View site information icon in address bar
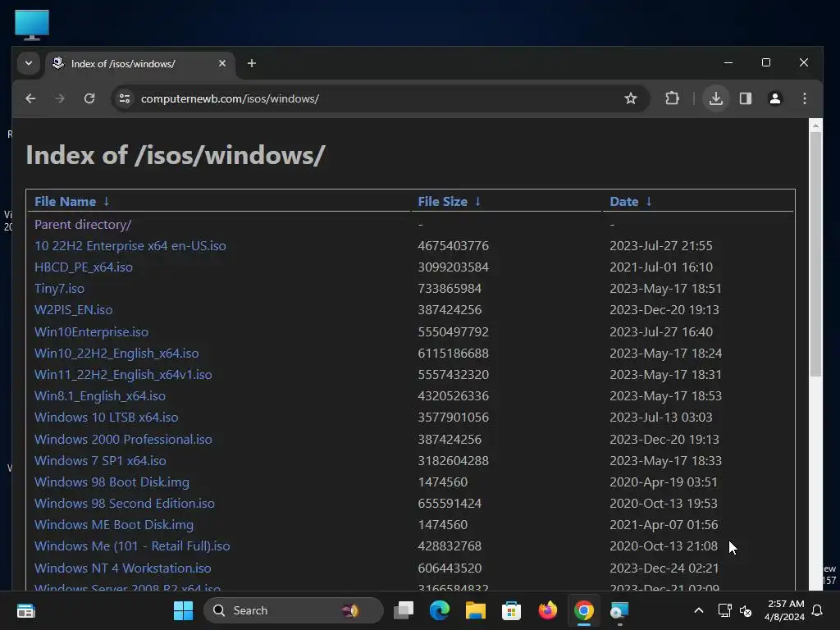 [125, 98]
